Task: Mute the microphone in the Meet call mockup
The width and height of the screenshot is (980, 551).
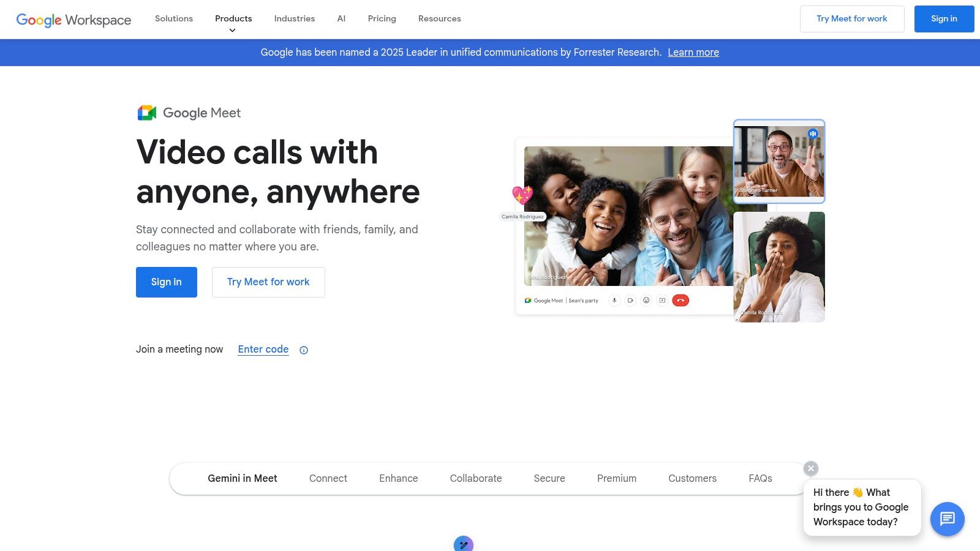Action: click(614, 301)
